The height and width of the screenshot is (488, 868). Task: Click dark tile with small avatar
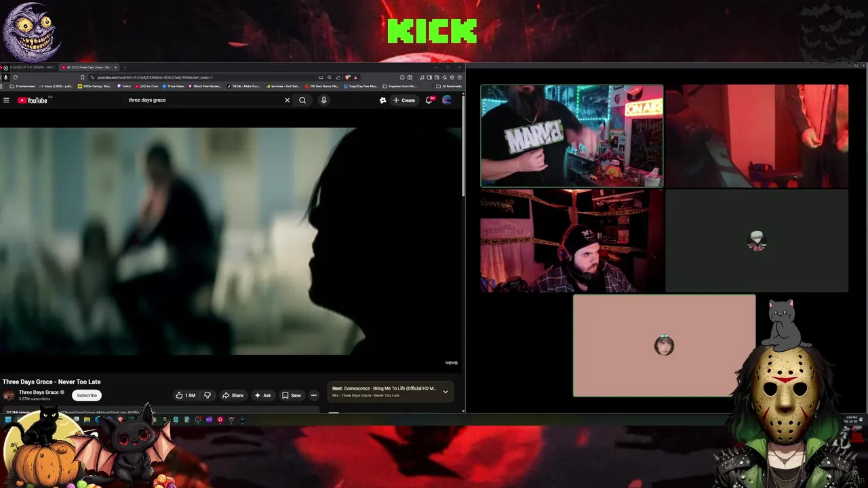coord(757,241)
